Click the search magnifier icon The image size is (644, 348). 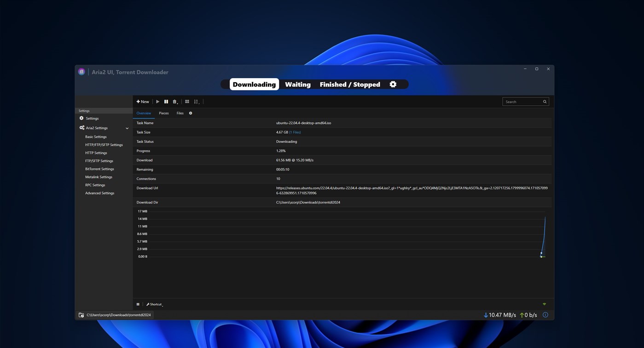[x=545, y=101]
